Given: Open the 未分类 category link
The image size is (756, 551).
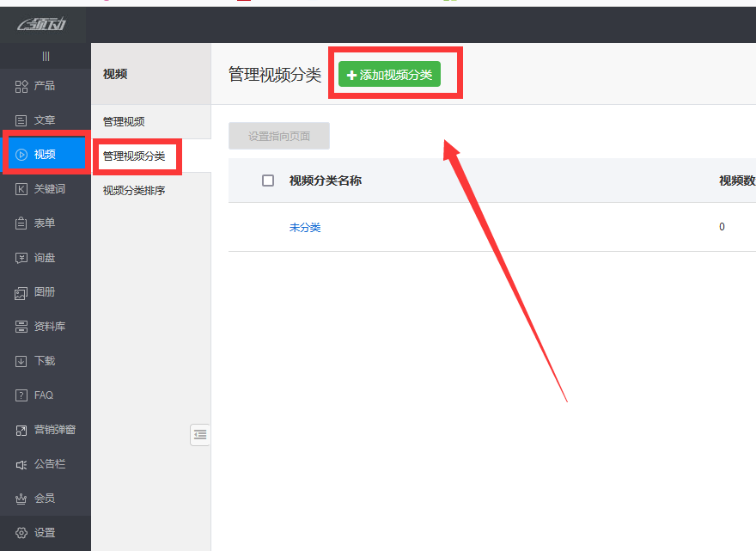Looking at the screenshot, I should coord(305,228).
